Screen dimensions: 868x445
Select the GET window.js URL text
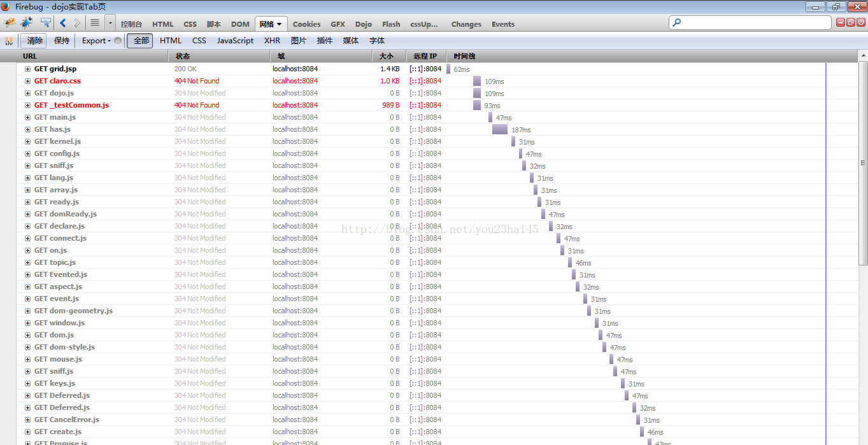click(x=59, y=323)
